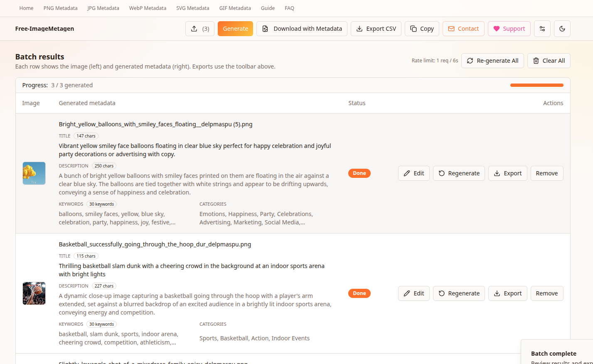Screen dimensions: 593x364
Task: Remove the balloons image row
Action: tap(547, 173)
